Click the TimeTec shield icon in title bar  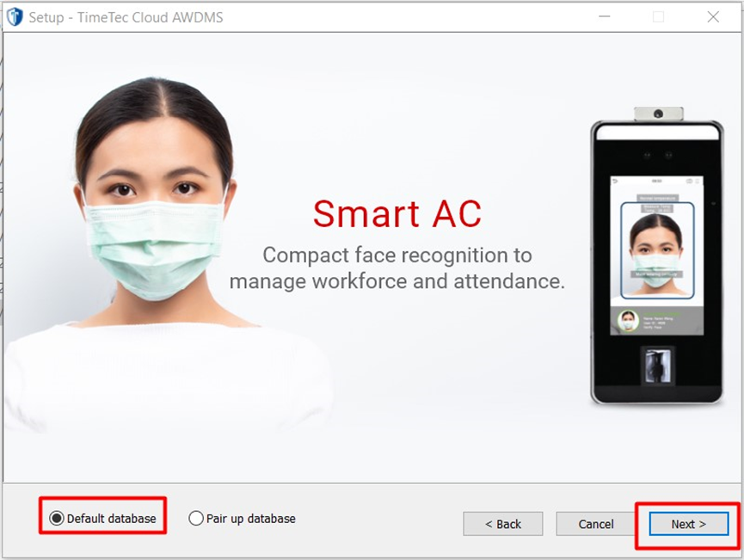click(15, 17)
